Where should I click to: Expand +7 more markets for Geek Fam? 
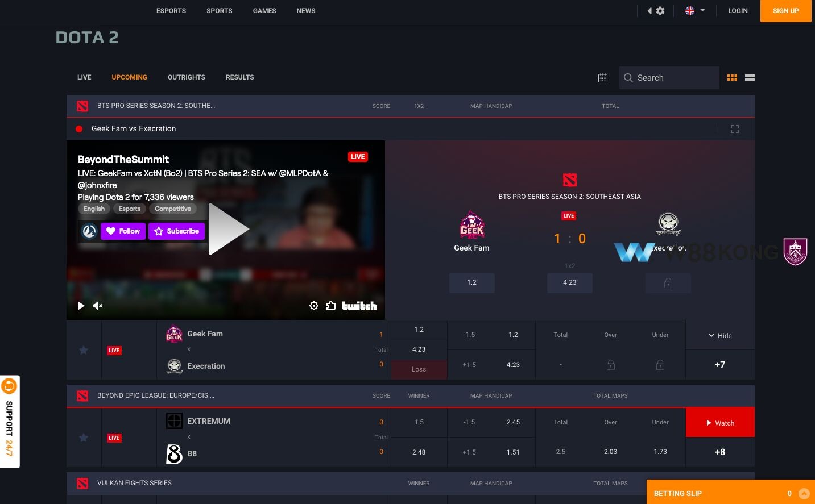(x=720, y=365)
